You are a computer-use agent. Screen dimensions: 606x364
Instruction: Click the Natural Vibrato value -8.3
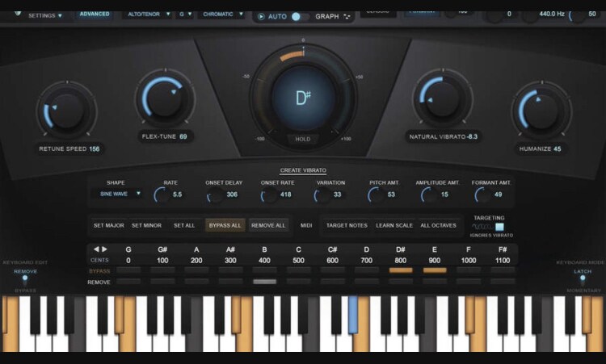point(472,136)
